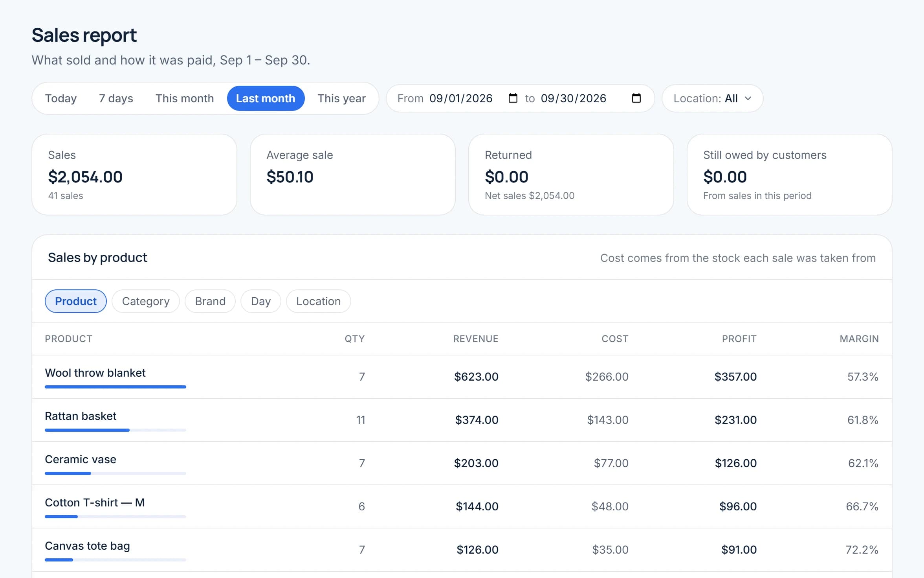This screenshot has height=578, width=924.
Task: Click the COST column header
Action: pyautogui.click(x=615, y=339)
